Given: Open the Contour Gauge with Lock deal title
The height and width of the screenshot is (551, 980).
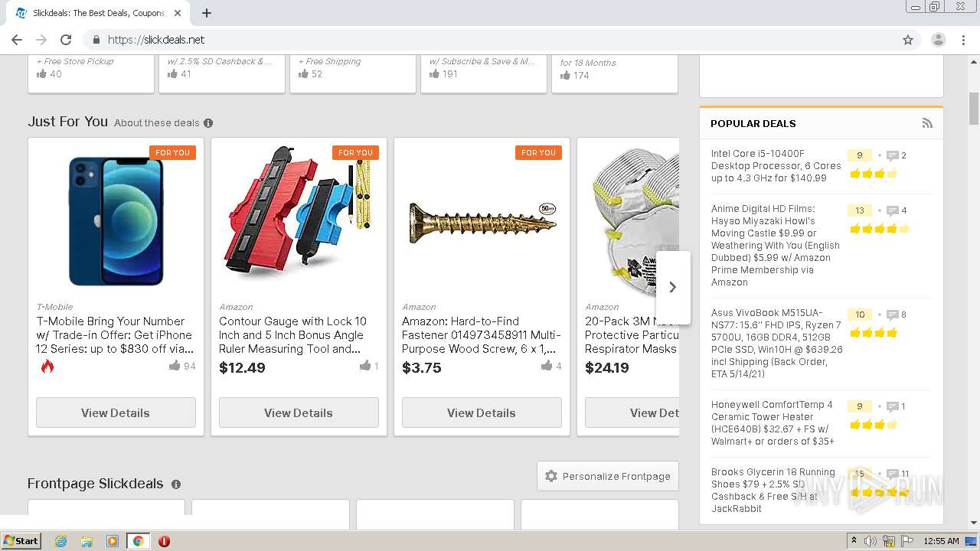Looking at the screenshot, I should click(293, 335).
